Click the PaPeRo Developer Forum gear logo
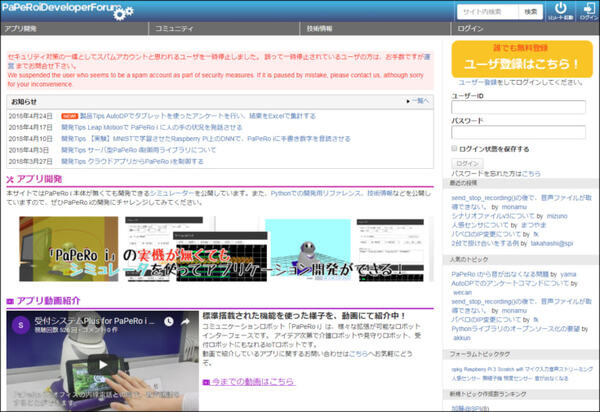600x412 pixels. point(123,12)
